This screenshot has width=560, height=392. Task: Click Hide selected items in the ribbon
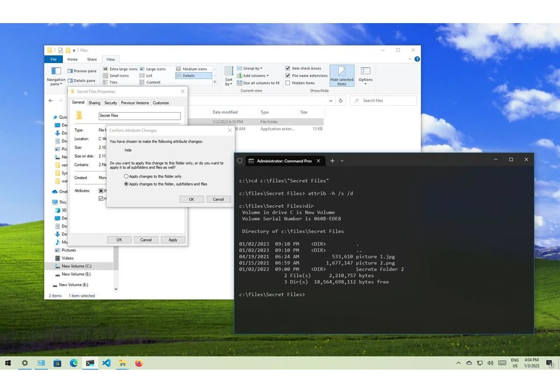pos(342,76)
